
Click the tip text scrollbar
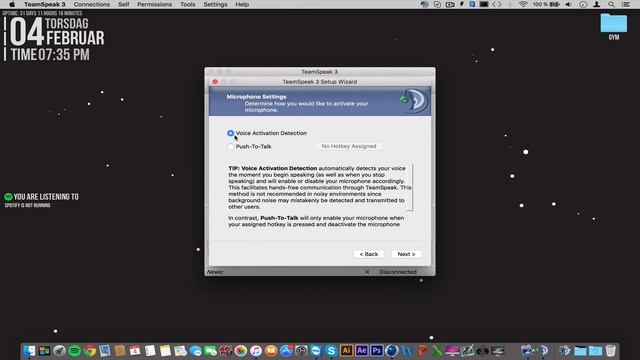(412, 187)
